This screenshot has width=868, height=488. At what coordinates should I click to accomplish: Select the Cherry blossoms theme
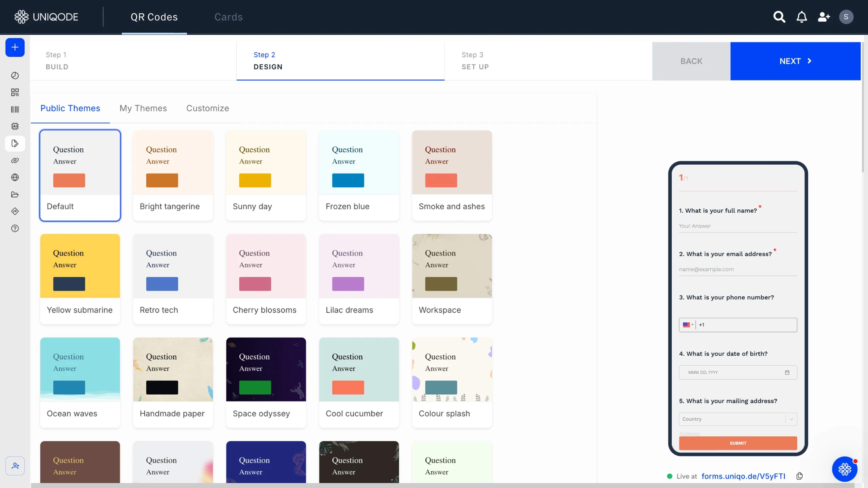point(266,279)
